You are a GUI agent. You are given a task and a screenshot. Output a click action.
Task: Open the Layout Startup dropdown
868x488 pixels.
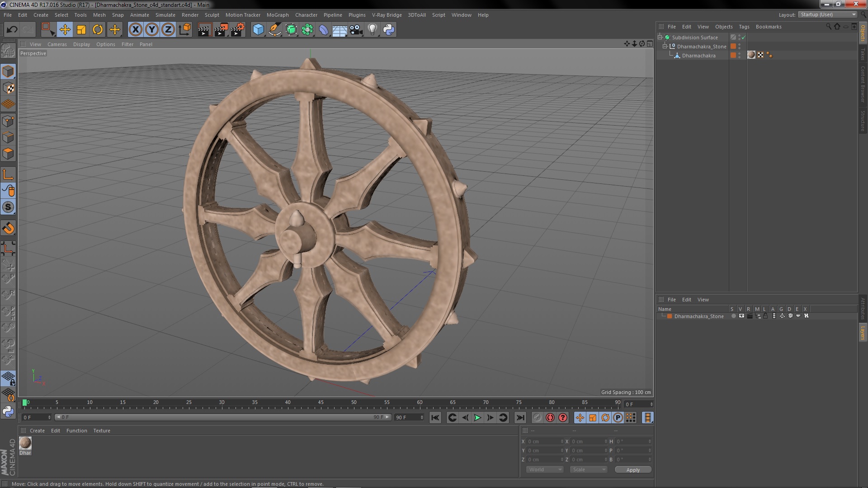pos(828,14)
